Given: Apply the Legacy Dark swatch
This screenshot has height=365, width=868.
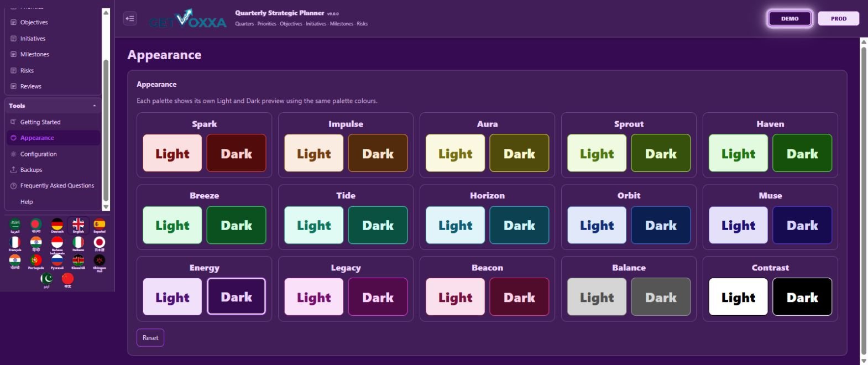Looking at the screenshot, I should pos(378,297).
